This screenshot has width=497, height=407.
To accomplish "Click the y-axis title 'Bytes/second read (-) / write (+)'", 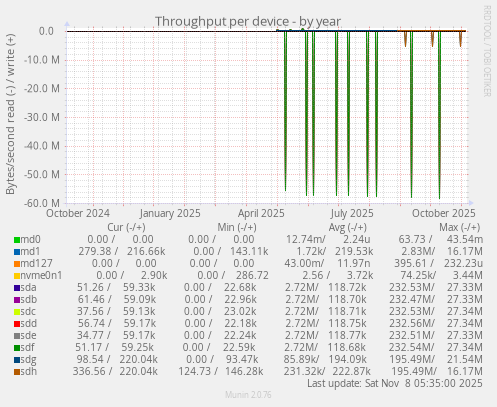I will coord(10,114).
